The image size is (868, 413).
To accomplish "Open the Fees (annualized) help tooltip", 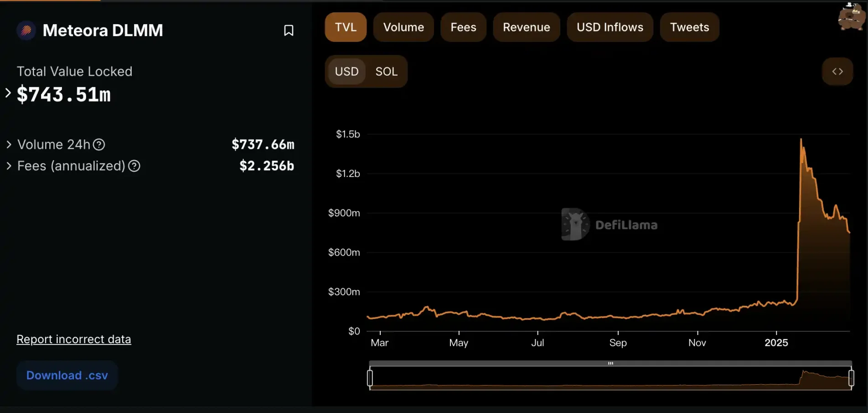I will coord(134,166).
